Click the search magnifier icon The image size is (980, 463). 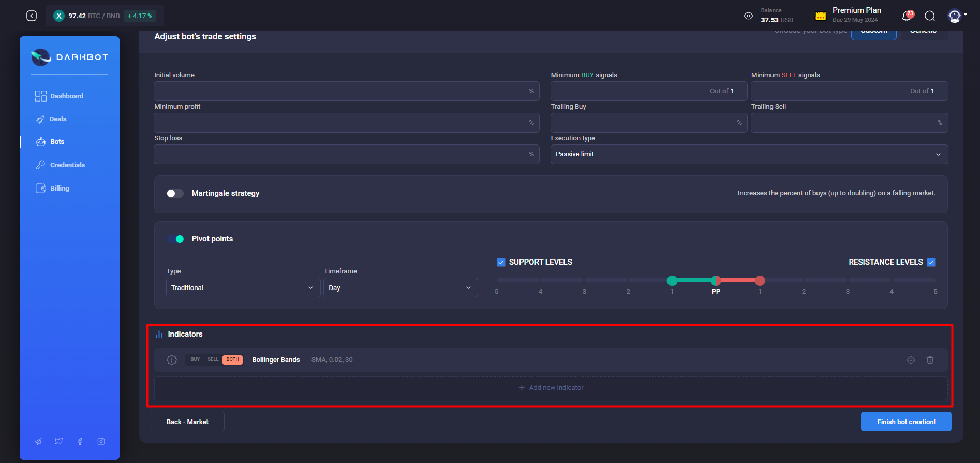coord(930,16)
